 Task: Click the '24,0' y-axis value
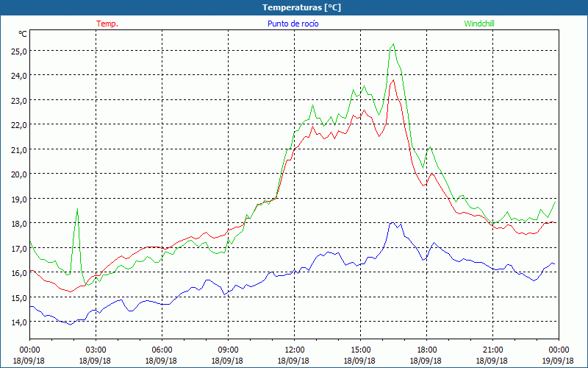coord(20,76)
